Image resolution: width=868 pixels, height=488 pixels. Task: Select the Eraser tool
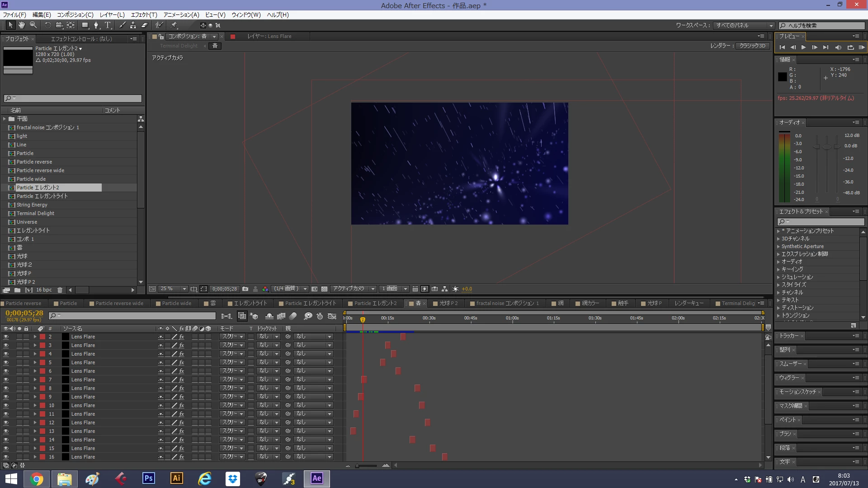(145, 25)
